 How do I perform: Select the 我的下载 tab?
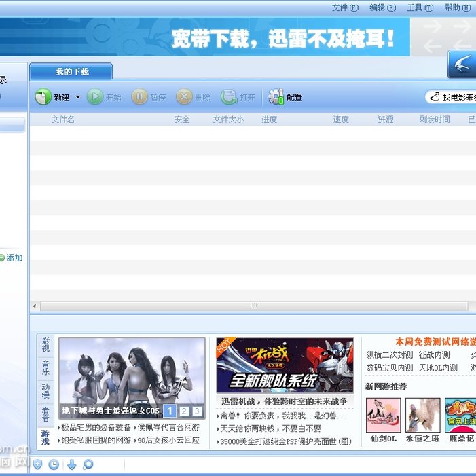(x=71, y=72)
